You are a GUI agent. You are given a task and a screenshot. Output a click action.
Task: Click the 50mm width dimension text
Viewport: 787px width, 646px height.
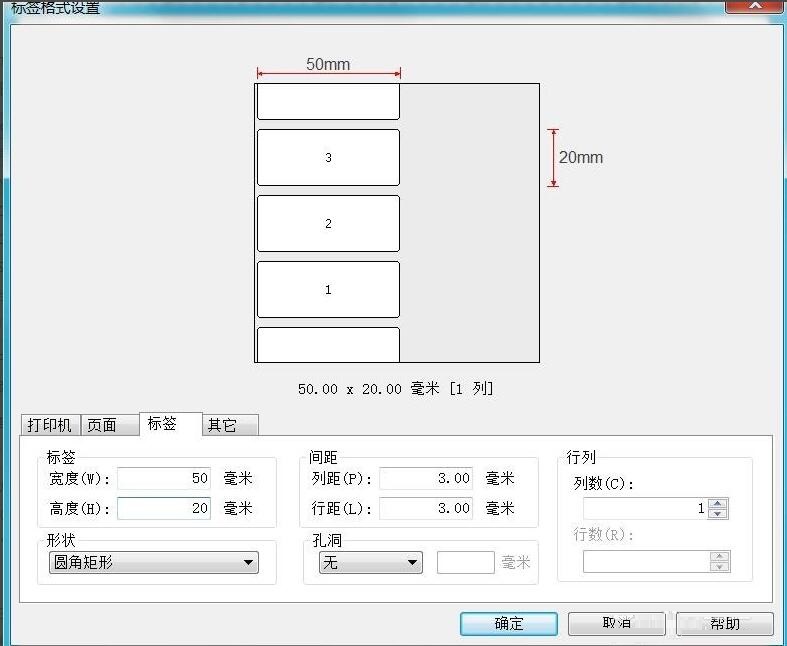(328, 64)
